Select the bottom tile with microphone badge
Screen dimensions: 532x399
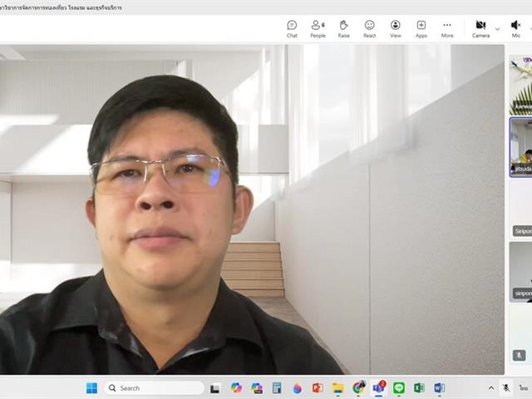tap(521, 334)
